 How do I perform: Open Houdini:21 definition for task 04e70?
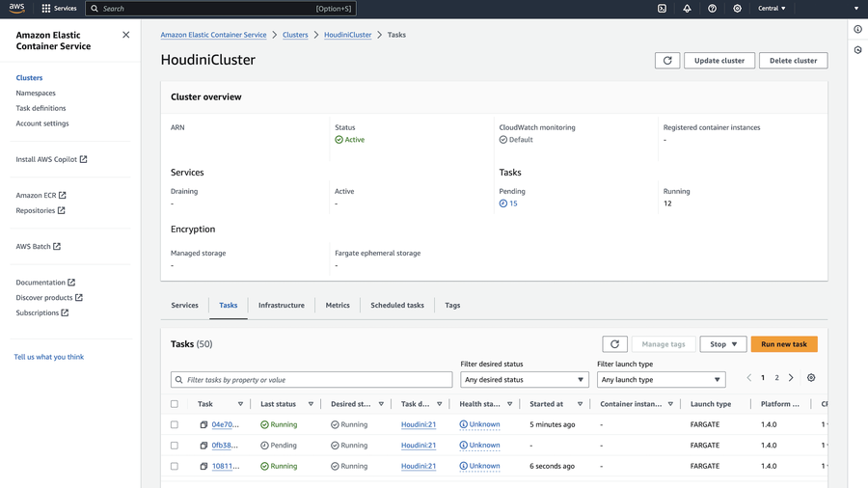pos(419,424)
